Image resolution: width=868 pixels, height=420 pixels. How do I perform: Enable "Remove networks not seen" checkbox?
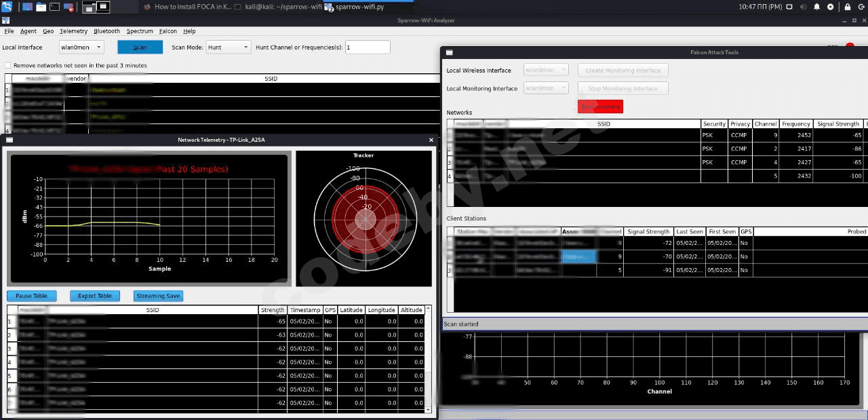(8, 65)
